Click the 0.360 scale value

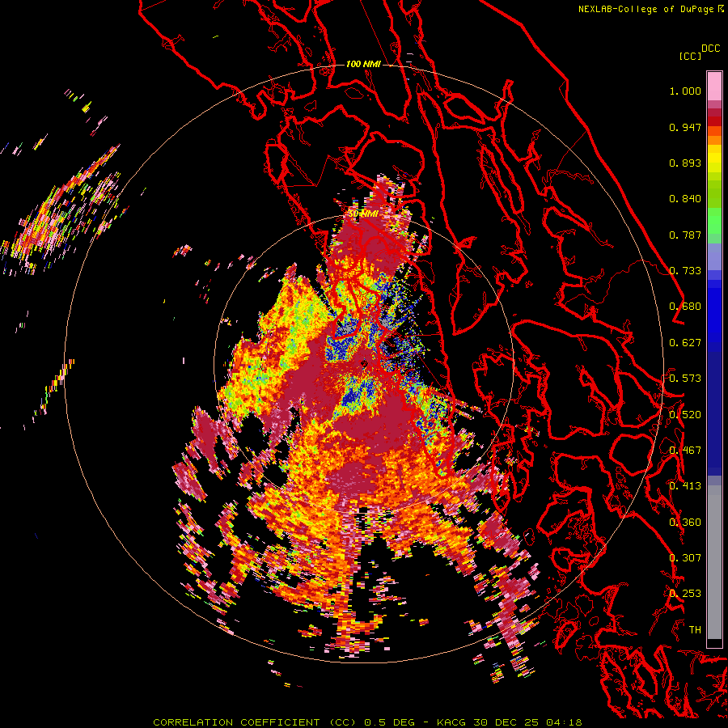[x=685, y=523]
